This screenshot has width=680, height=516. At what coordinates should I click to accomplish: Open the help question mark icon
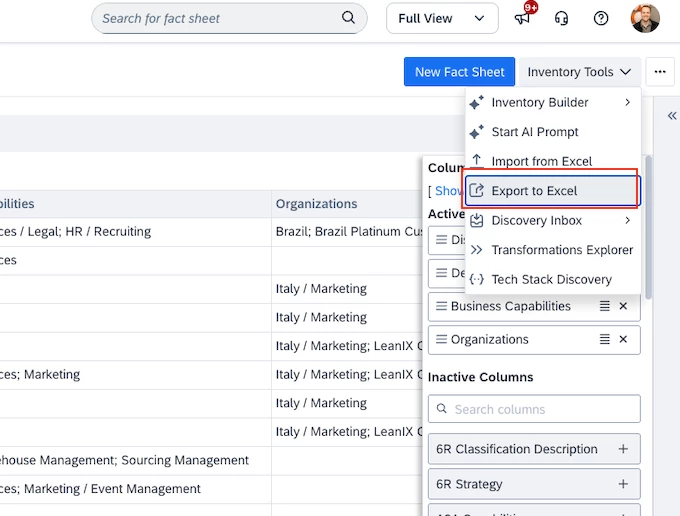[x=601, y=18]
